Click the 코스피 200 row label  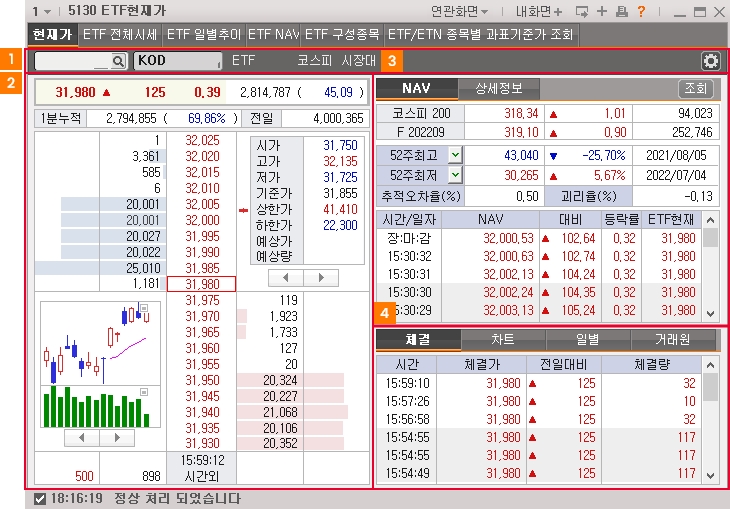tap(420, 113)
